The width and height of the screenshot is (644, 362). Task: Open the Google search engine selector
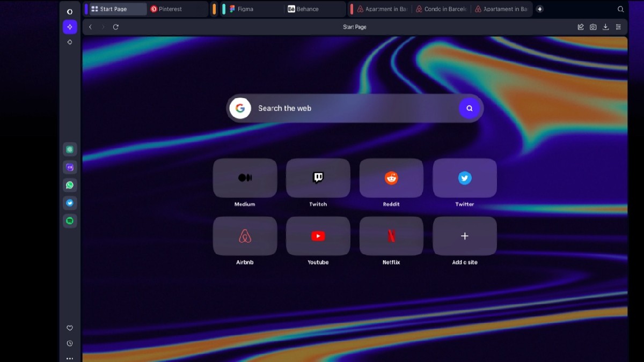click(x=240, y=108)
